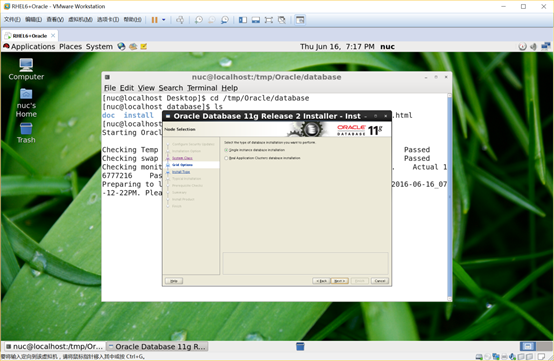
Task: Click the Unity mode toolbar icon
Action: (x=282, y=20)
